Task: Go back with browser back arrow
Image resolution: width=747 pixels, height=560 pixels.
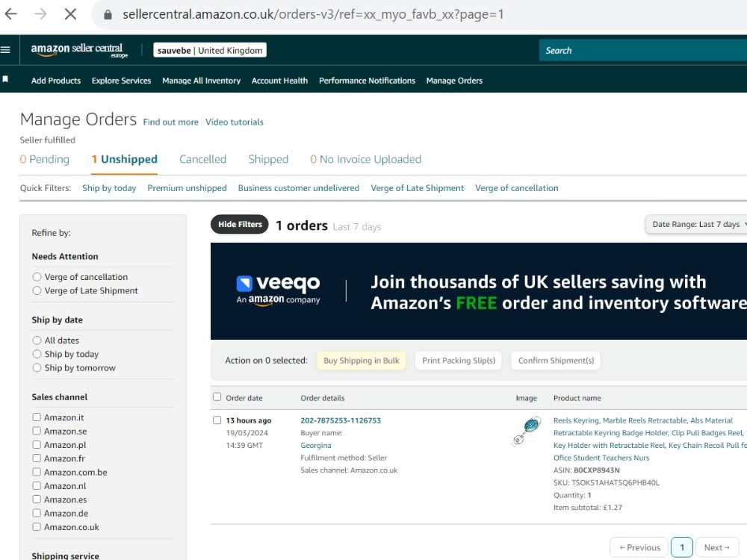Action: [10, 13]
